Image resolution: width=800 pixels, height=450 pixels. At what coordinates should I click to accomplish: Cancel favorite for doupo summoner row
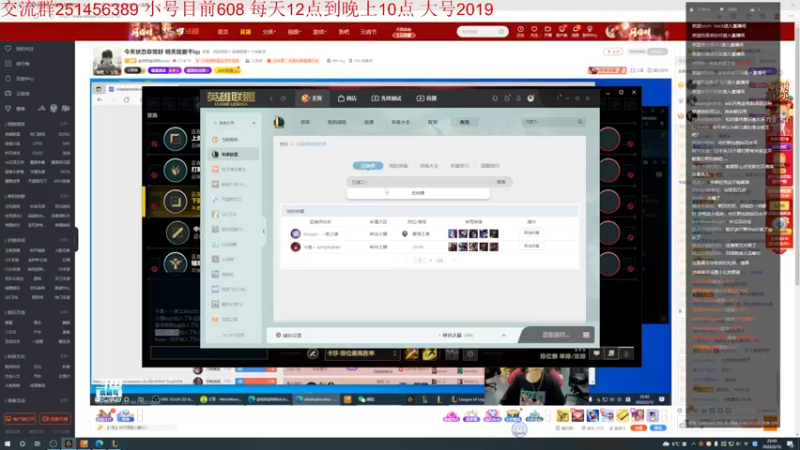tap(531, 233)
